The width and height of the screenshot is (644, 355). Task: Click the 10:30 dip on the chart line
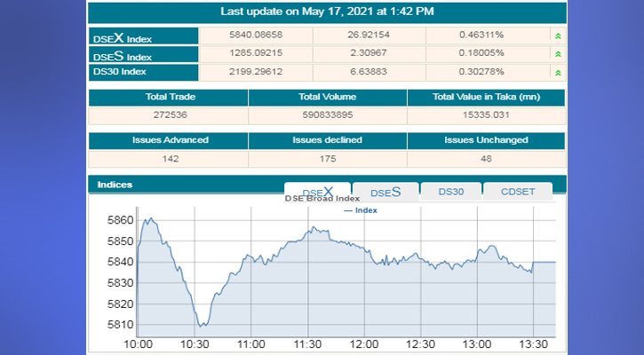pyautogui.click(x=203, y=325)
